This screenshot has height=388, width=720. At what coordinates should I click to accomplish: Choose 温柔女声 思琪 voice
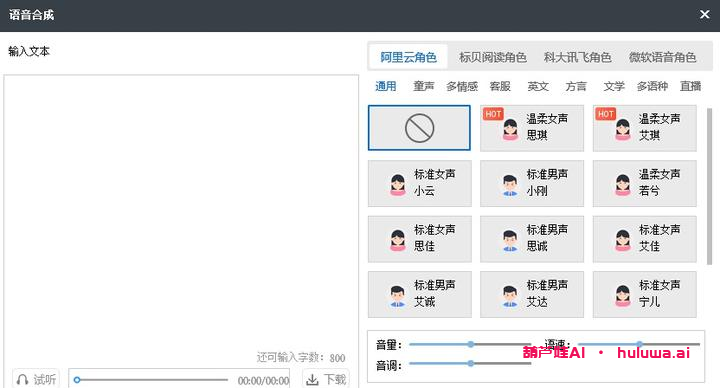(x=532, y=128)
